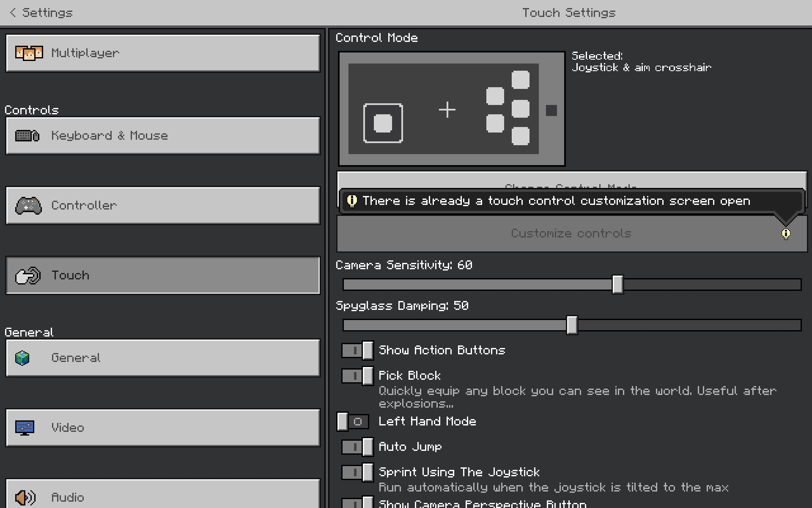Click the Video monitor icon

pyautogui.click(x=25, y=428)
